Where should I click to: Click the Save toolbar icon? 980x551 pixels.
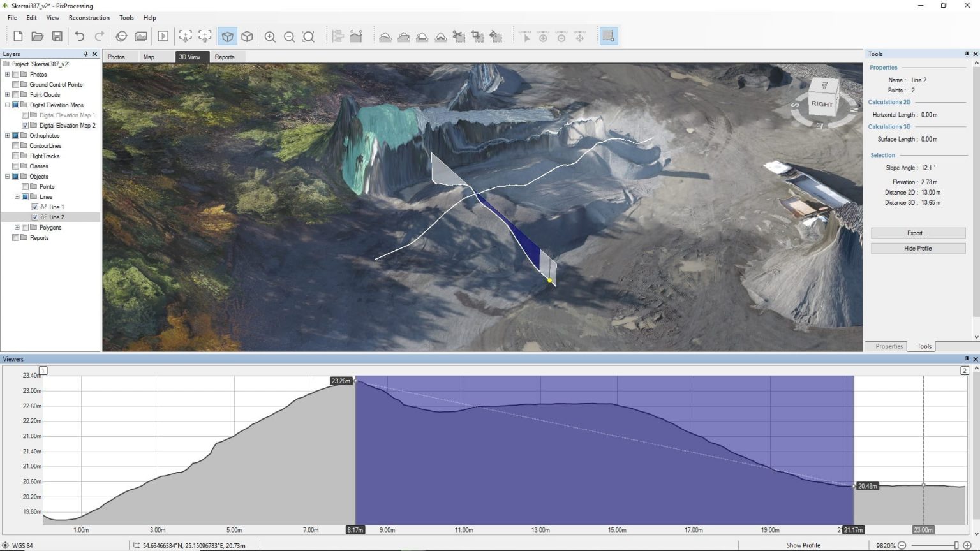[56, 36]
